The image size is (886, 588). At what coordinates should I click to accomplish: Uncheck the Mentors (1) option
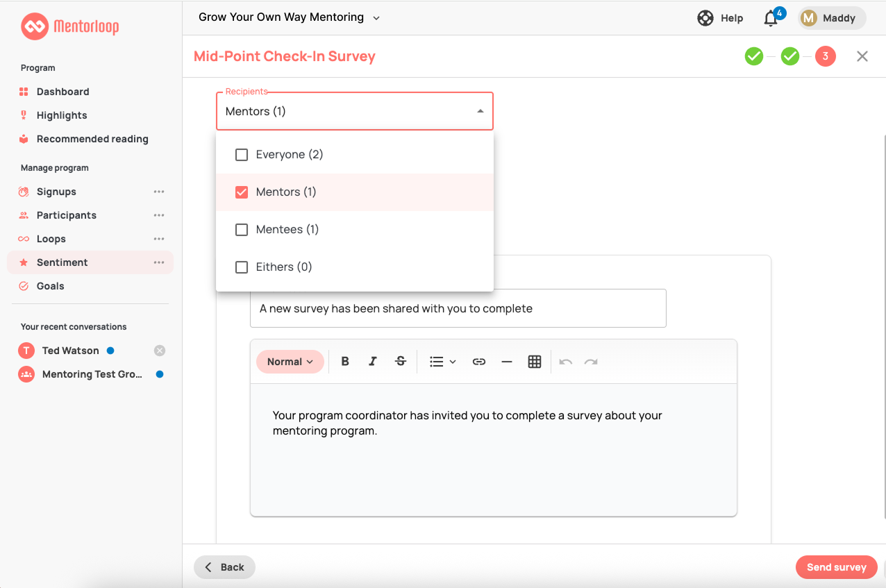point(242,192)
